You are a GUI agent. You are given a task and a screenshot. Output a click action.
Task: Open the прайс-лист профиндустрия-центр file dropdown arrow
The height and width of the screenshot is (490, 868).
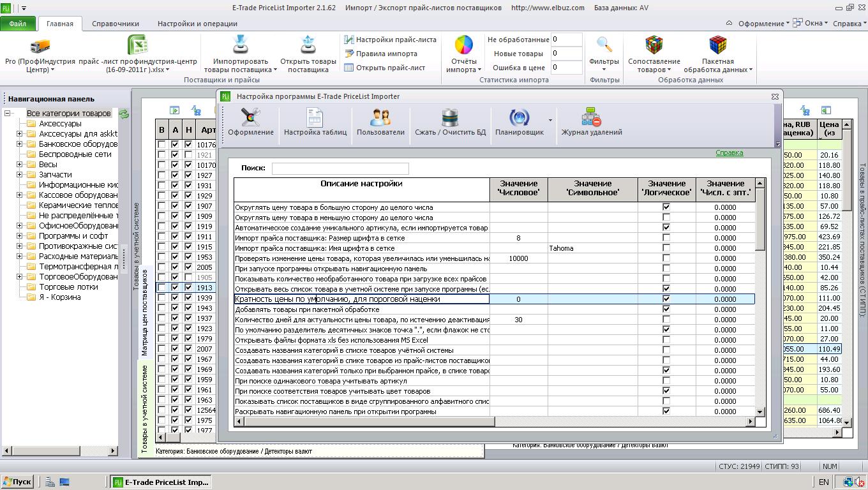coord(167,70)
